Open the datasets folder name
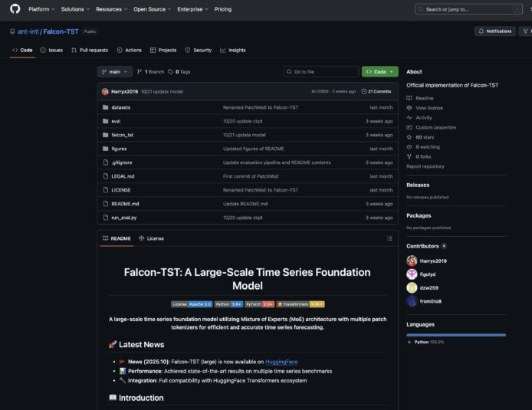Viewport: 532px width, 410px height. pyautogui.click(x=121, y=107)
